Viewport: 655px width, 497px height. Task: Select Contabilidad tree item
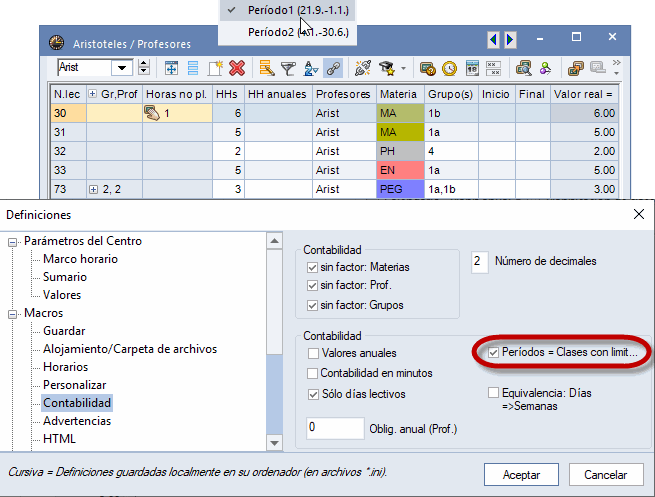pyautogui.click(x=77, y=403)
